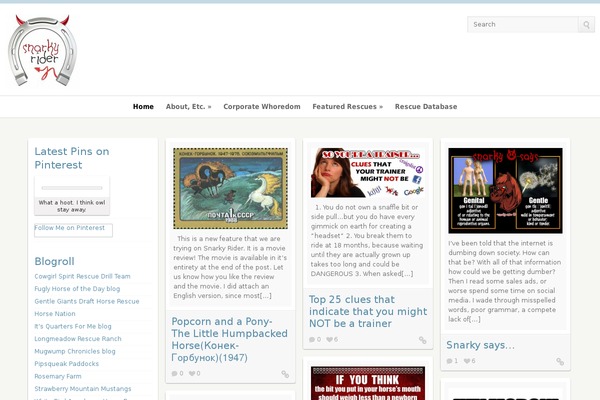The image size is (600, 400).
Task: Open the Home menu item
Action: (143, 107)
